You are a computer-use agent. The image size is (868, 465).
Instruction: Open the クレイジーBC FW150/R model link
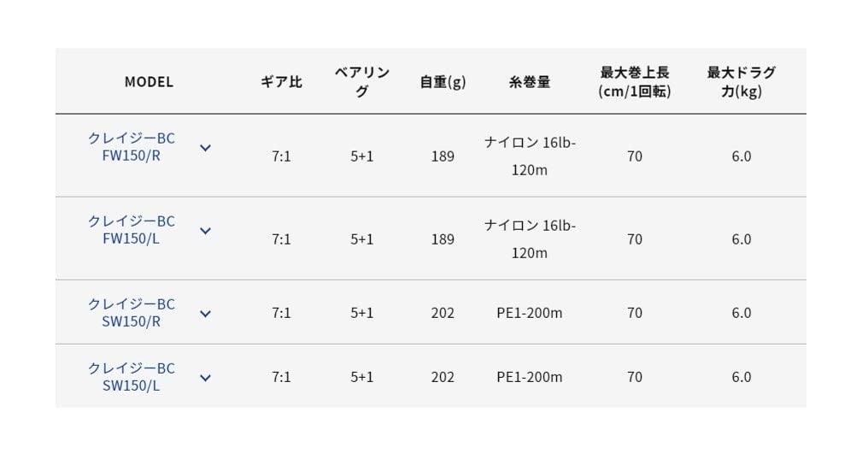(131, 147)
